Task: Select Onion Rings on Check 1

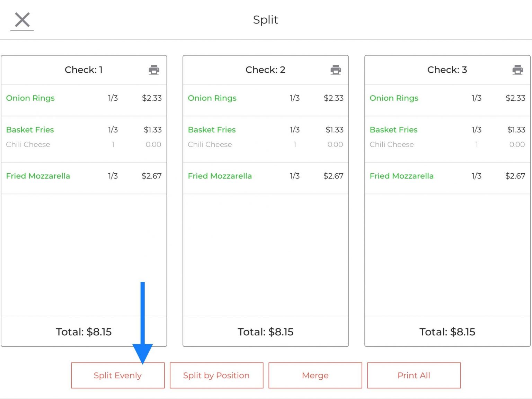Action: (30, 98)
